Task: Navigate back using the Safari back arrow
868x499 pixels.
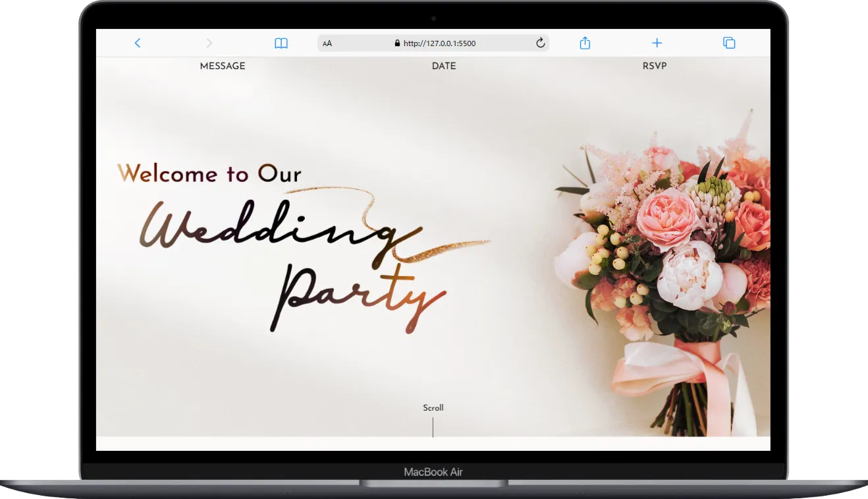Action: (x=138, y=43)
